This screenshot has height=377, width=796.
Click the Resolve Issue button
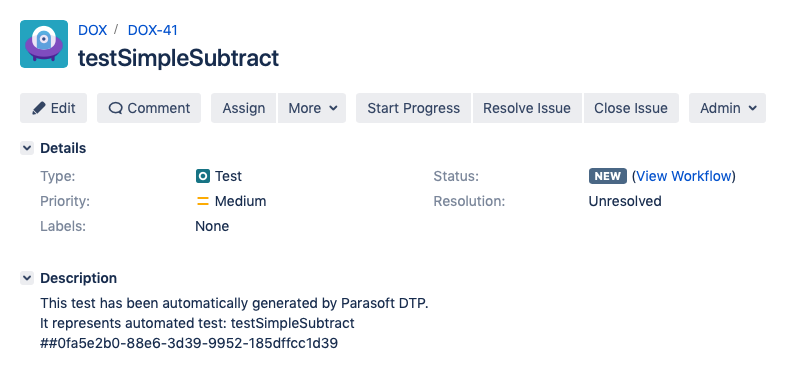tap(527, 108)
